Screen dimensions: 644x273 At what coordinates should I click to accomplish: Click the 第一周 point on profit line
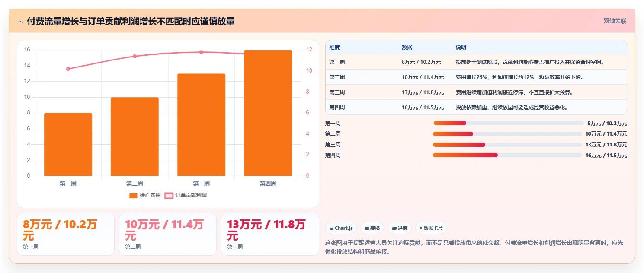[68, 69]
